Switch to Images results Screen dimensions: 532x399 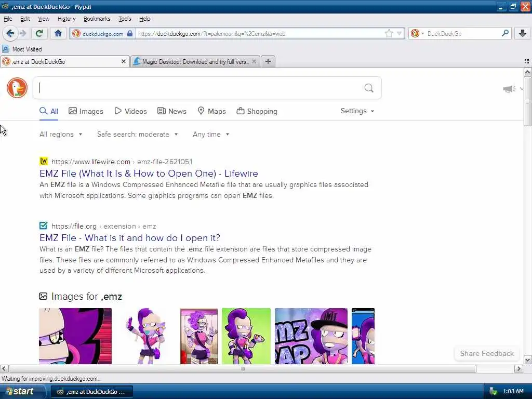click(86, 111)
